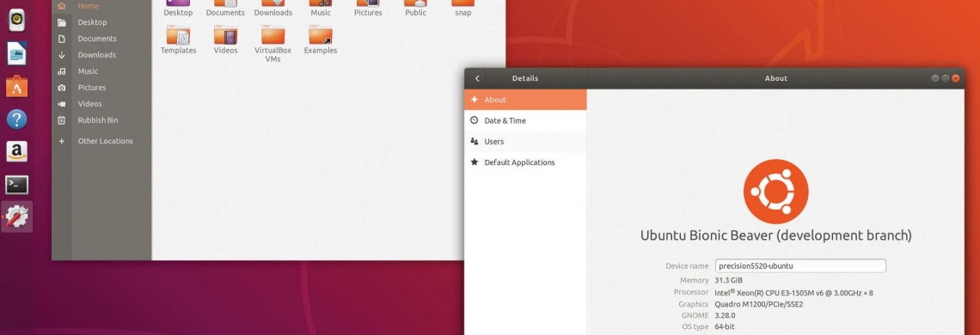Screen dimensions: 980x335
Task: Click the Ubuntu logo in About
Action: click(x=775, y=192)
